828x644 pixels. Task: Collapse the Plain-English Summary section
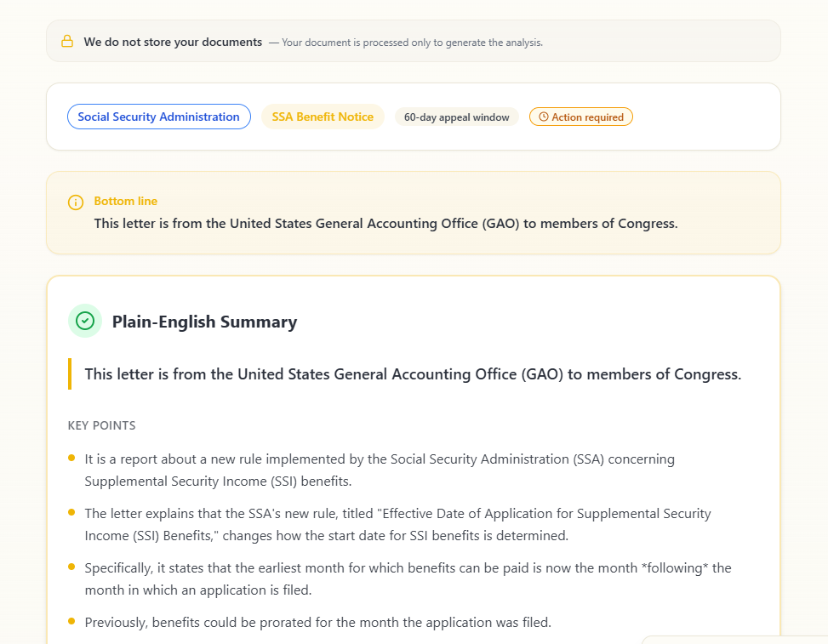(204, 322)
